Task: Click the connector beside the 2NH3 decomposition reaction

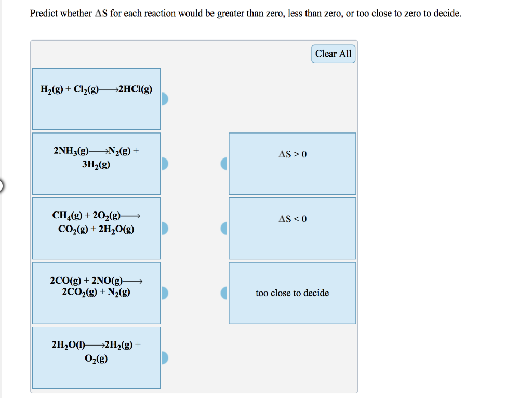Action: [164, 163]
